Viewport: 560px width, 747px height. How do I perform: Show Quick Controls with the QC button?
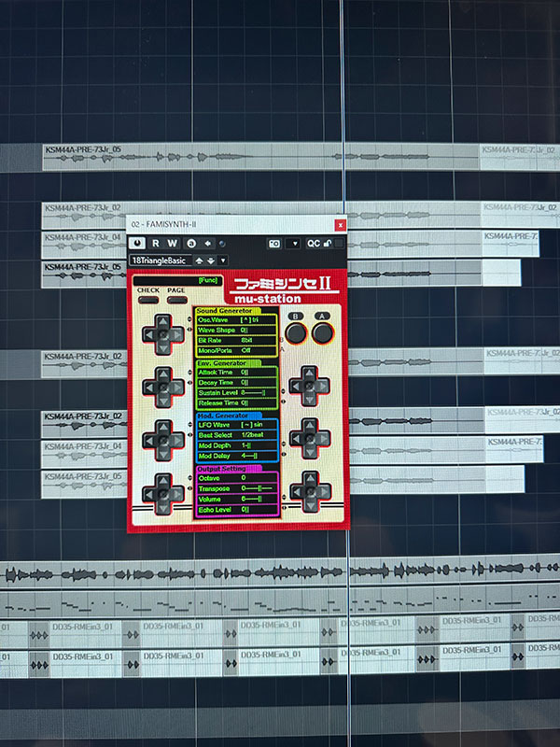[313, 244]
